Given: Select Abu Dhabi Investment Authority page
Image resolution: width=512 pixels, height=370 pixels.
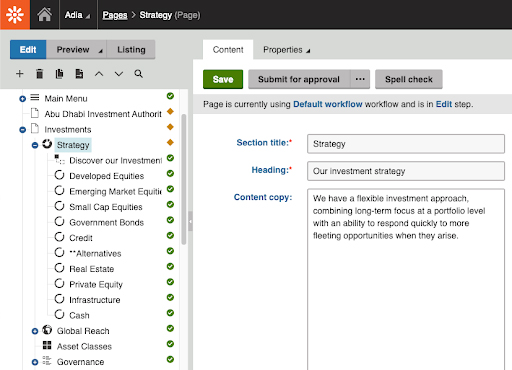Looking at the screenshot, I should (x=103, y=114).
